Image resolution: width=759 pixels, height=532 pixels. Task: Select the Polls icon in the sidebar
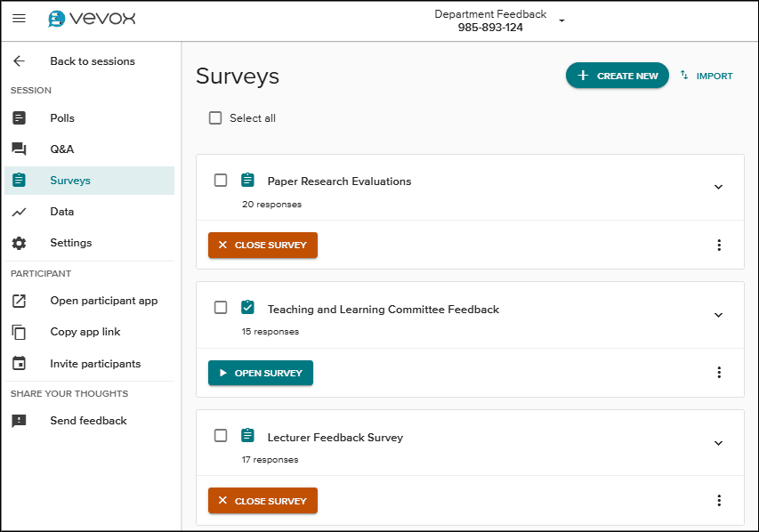19,117
